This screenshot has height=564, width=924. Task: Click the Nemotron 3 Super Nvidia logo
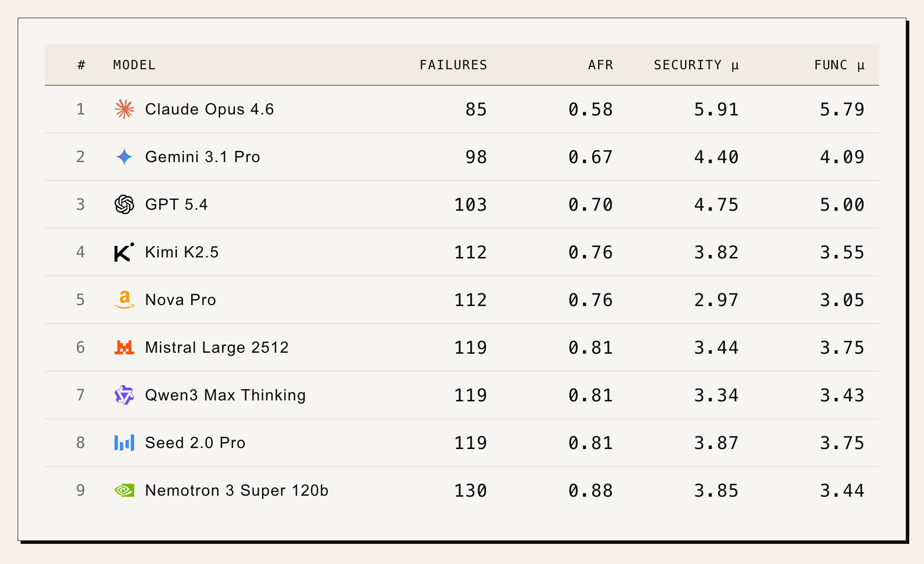click(x=124, y=490)
